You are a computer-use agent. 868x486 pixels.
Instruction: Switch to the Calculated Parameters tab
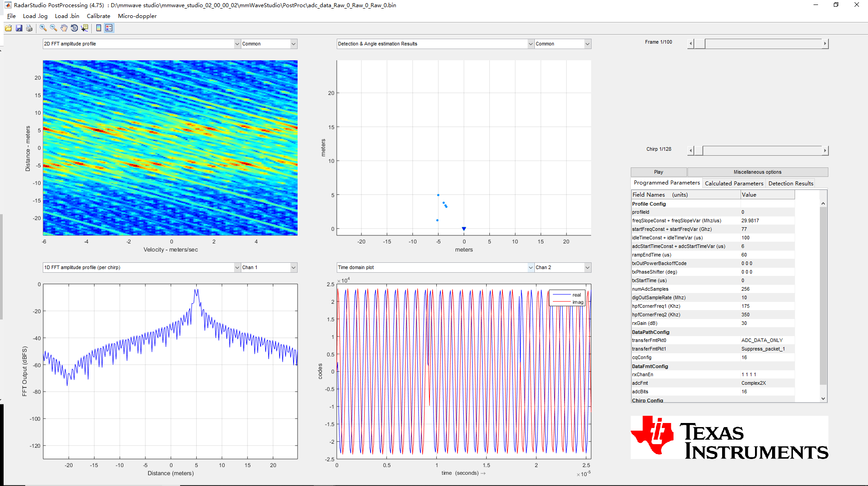[x=734, y=183]
